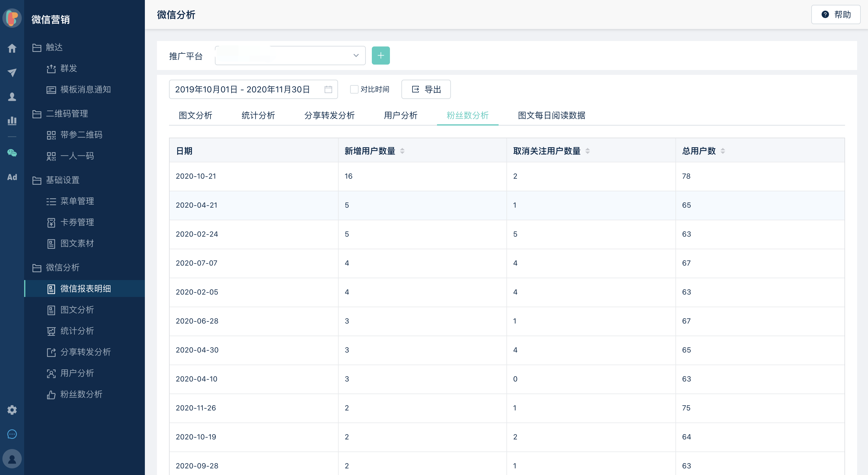868x475 pixels.
Task: Sort by 总用户数 column
Action: 723,151
